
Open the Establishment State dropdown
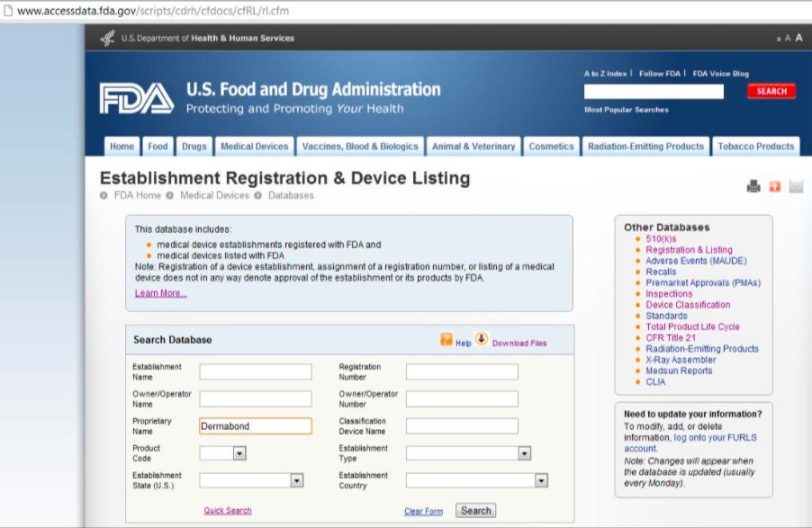click(x=297, y=481)
